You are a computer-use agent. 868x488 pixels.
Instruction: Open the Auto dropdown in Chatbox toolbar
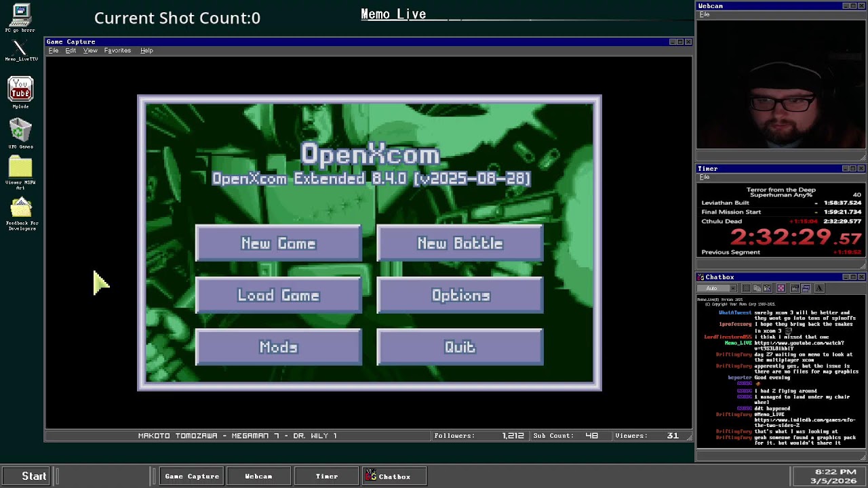pyautogui.click(x=718, y=288)
